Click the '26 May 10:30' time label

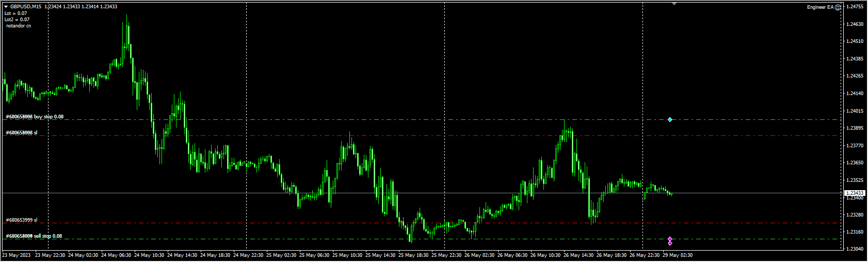point(545,255)
